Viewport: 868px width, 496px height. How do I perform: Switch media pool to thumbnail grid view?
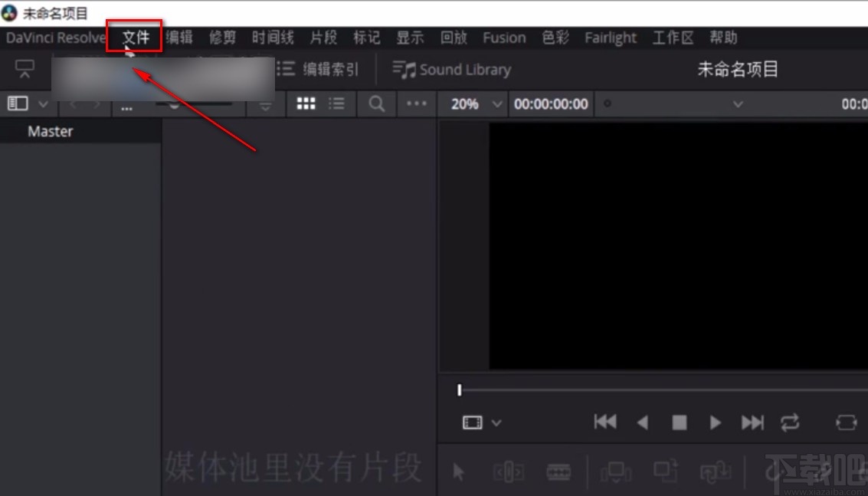[306, 103]
